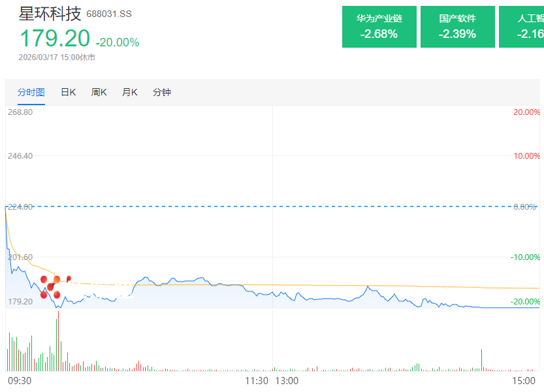
Task: Click the 13:00 time axis label
Action: tap(287, 380)
